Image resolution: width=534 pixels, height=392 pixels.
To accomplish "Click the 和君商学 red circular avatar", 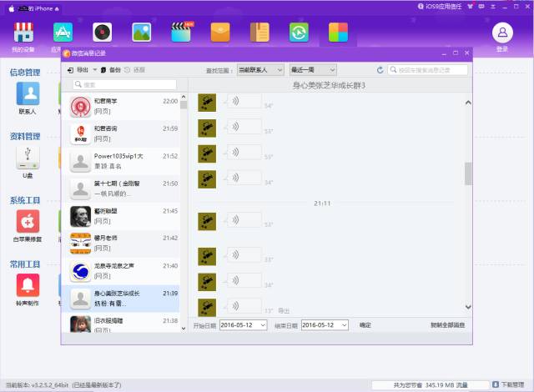I will pyautogui.click(x=80, y=107).
